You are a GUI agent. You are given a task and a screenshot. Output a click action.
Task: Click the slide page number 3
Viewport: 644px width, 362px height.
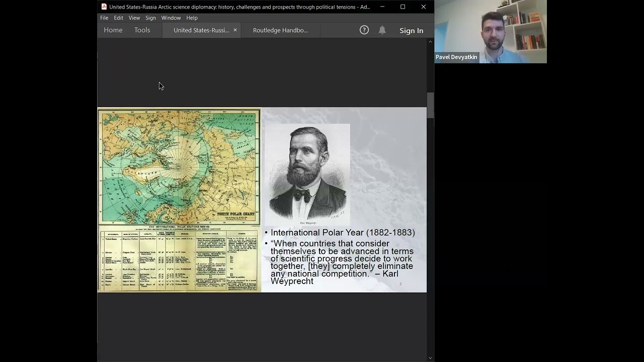pyautogui.click(x=400, y=284)
